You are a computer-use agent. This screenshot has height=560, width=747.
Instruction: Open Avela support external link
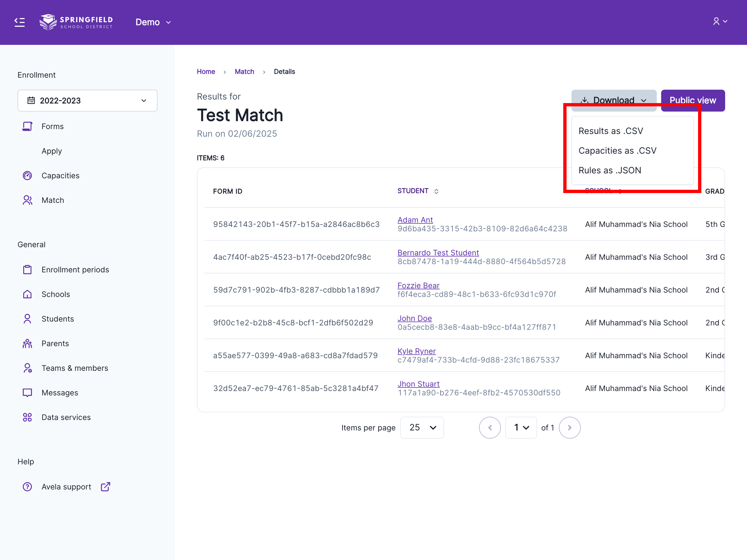pyautogui.click(x=66, y=487)
